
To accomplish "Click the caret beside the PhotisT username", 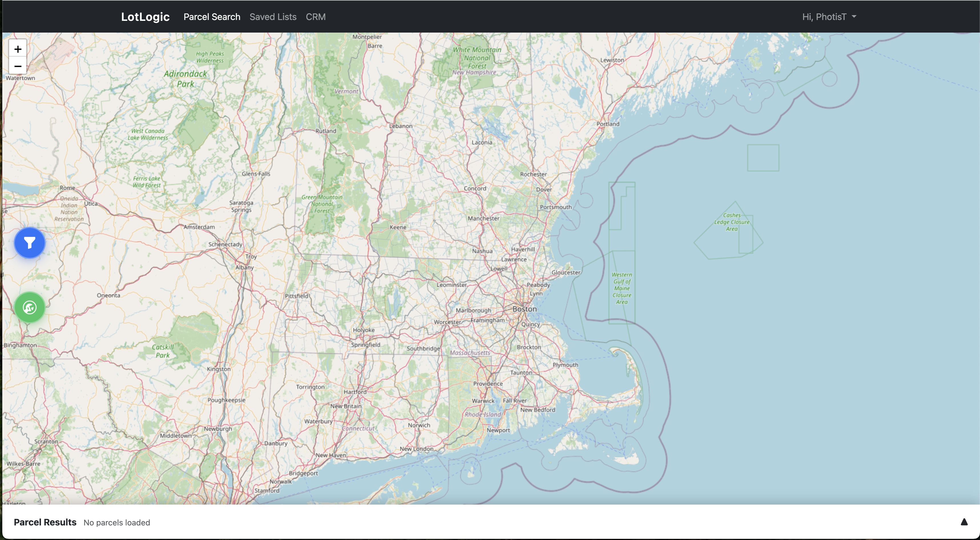I will pos(854,17).
